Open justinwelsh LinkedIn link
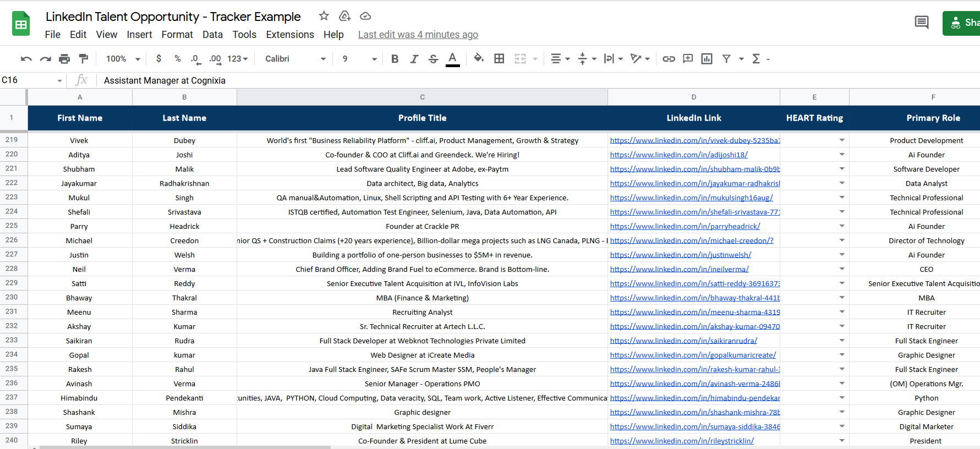Image resolution: width=980 pixels, height=449 pixels. (681, 255)
